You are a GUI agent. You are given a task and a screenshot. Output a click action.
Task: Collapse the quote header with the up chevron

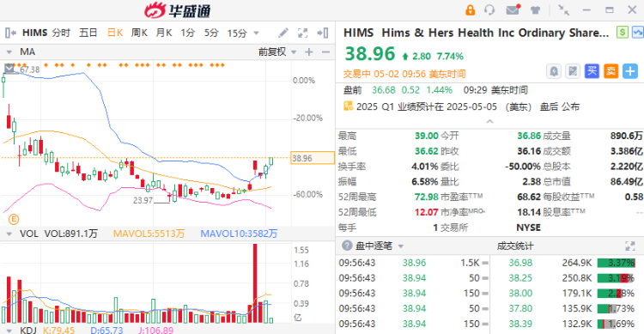[x=489, y=121]
